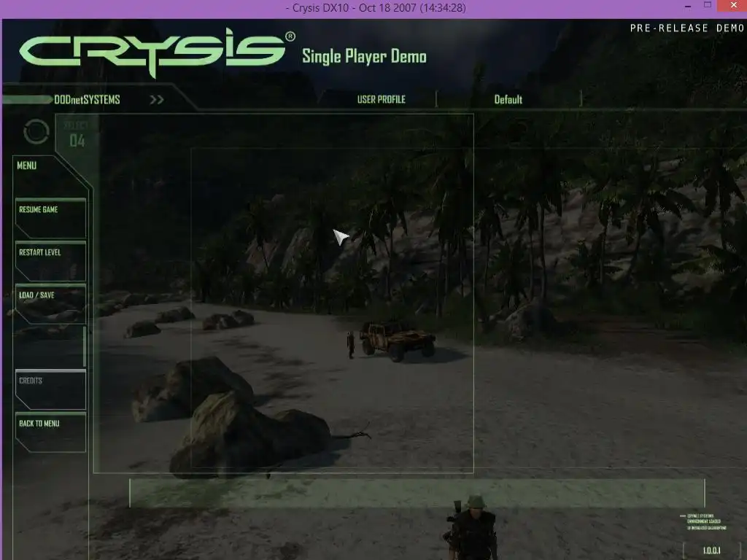The width and height of the screenshot is (747, 560).
Task: Open the Load / Save menu
Action: (50, 304)
